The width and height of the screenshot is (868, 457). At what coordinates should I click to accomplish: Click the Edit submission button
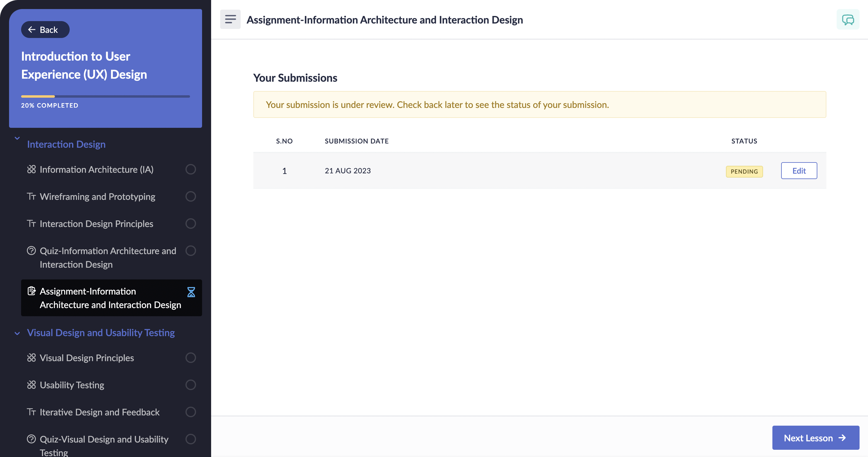coord(799,171)
